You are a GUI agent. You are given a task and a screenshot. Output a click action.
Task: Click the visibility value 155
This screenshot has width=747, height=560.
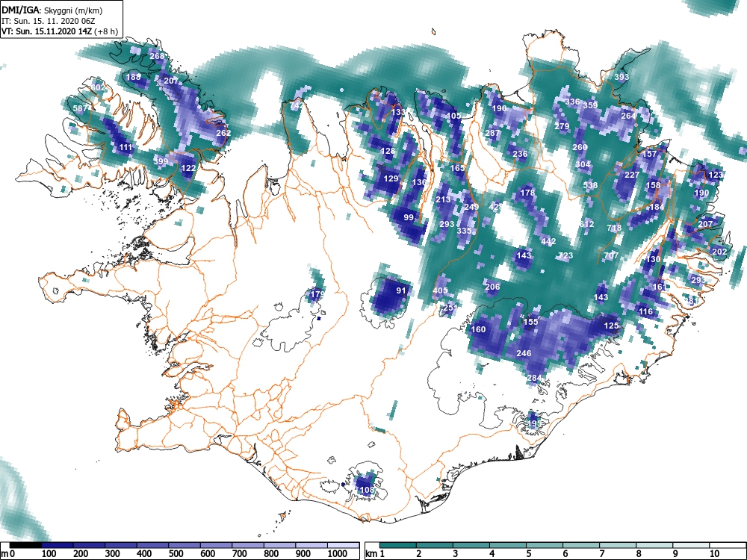pos(530,322)
